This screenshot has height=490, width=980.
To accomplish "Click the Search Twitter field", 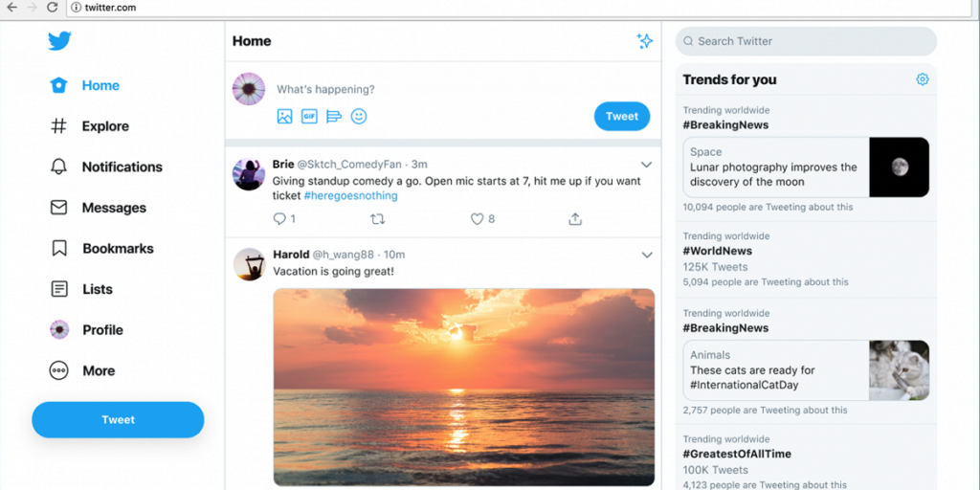I will click(806, 41).
